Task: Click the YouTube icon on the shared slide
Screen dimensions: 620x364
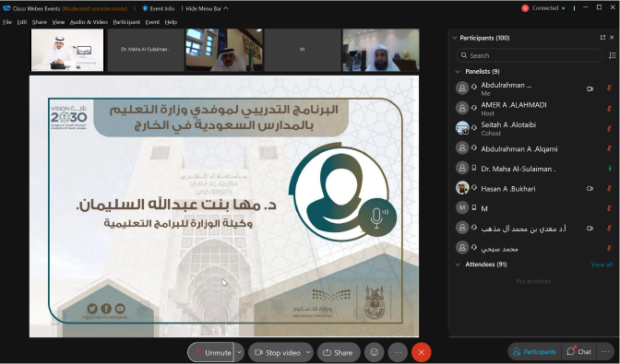Action: pos(120,309)
